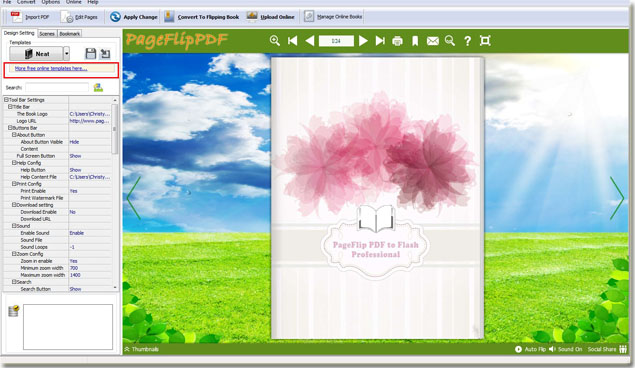Open help via question mark icon
Image resolution: width=635 pixels, height=368 pixels.
click(x=467, y=41)
